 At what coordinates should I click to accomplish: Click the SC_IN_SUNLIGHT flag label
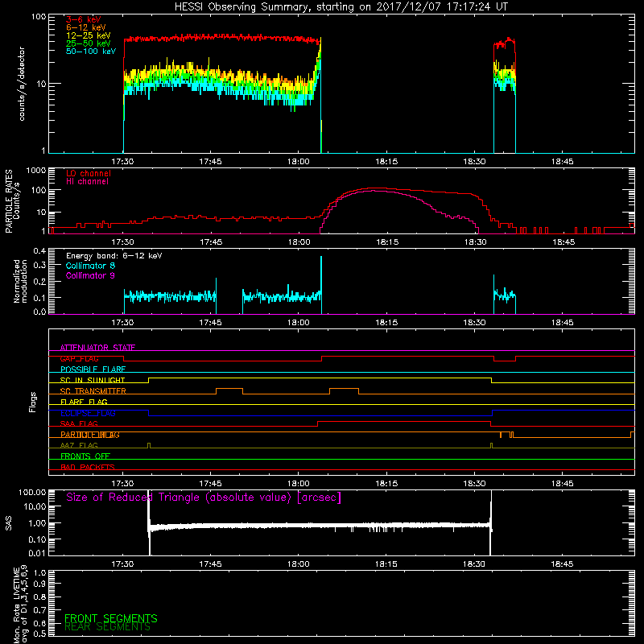(93, 380)
